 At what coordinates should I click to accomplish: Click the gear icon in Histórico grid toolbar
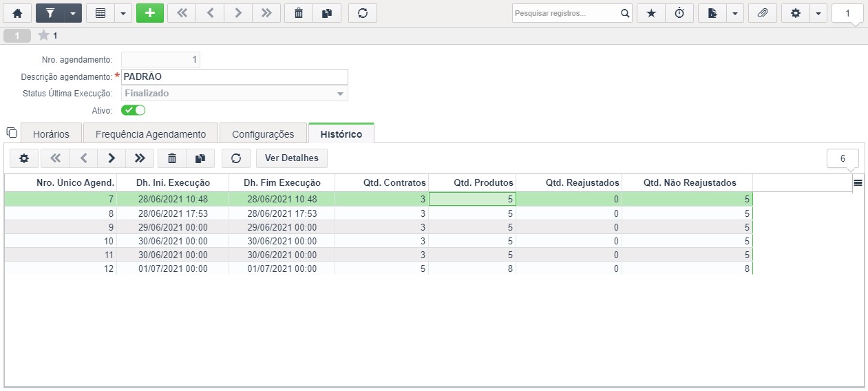24,158
